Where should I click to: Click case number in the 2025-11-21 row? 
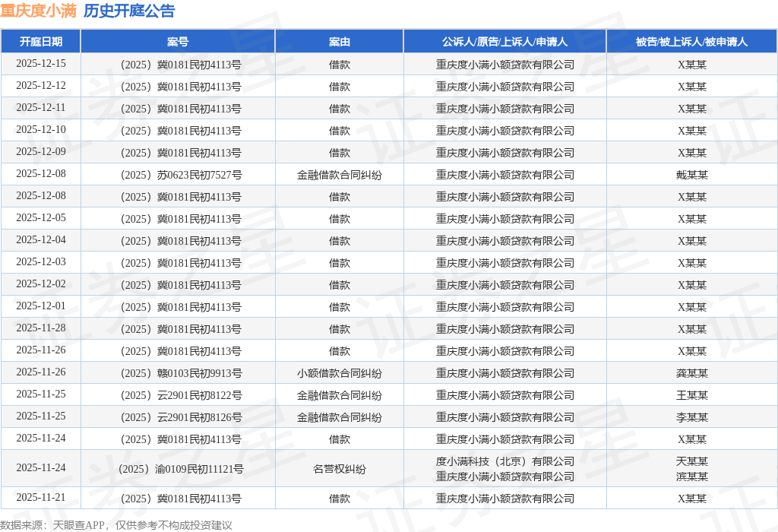pyautogui.click(x=181, y=499)
